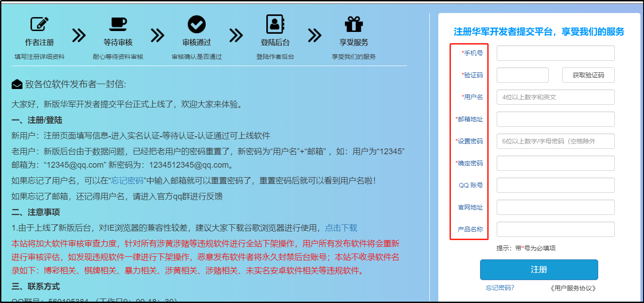This screenshot has width=644, height=303.
Task: Focus the 邮箱地址 input field
Action: (556, 119)
